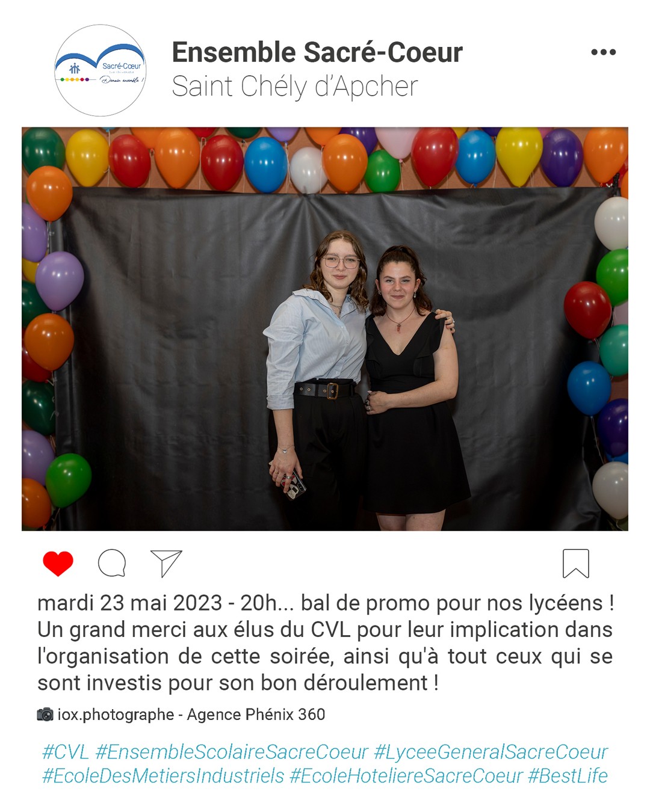Open iox.photographe credit mention
The image size is (650, 812).
click(116, 715)
